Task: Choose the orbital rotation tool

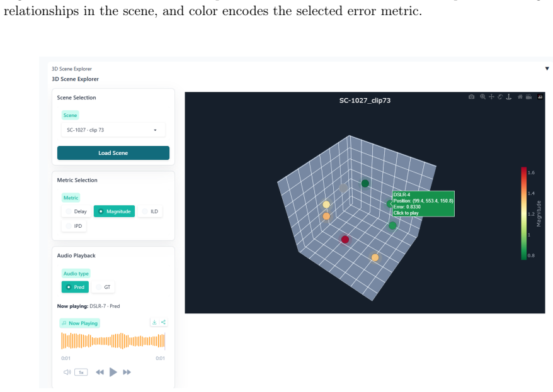Action: (499, 97)
